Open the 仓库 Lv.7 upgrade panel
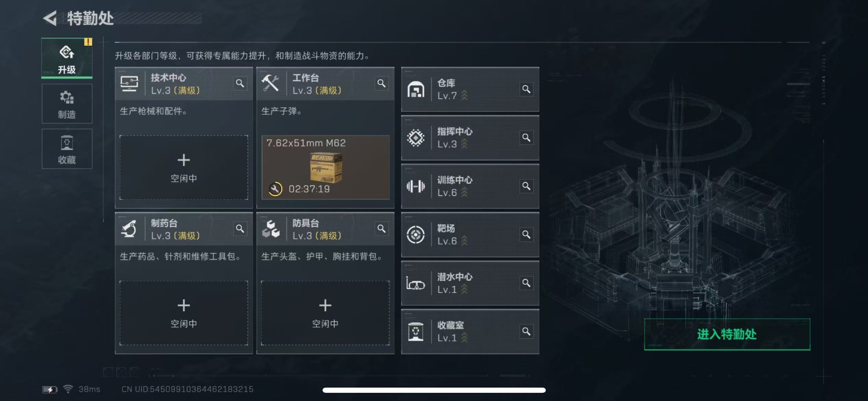 470,89
